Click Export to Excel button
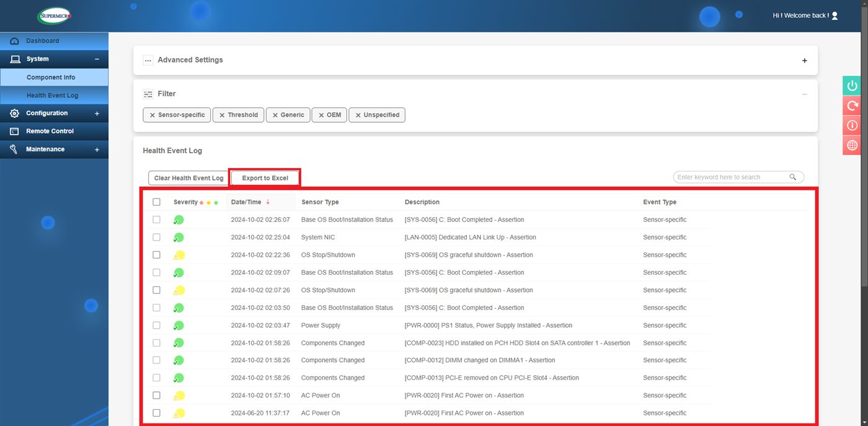 (x=265, y=178)
